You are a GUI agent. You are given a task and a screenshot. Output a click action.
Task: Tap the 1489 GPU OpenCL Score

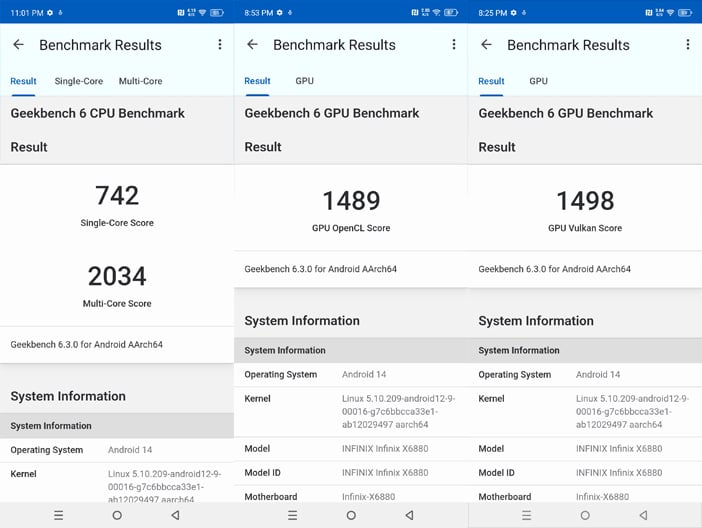pyautogui.click(x=351, y=201)
